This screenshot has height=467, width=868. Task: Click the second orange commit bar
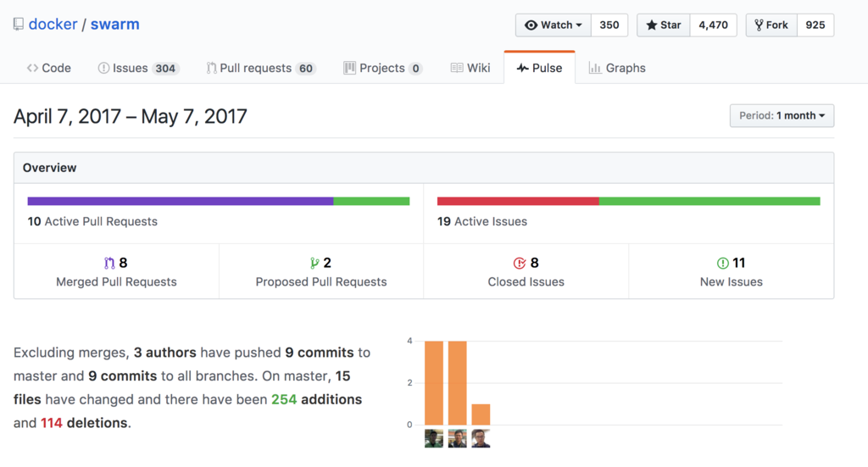click(457, 383)
